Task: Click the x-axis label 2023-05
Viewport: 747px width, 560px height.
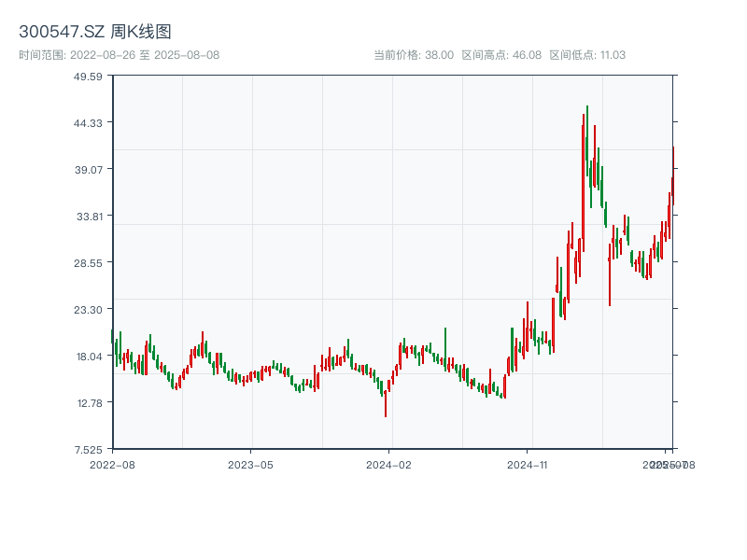Action: pos(250,465)
